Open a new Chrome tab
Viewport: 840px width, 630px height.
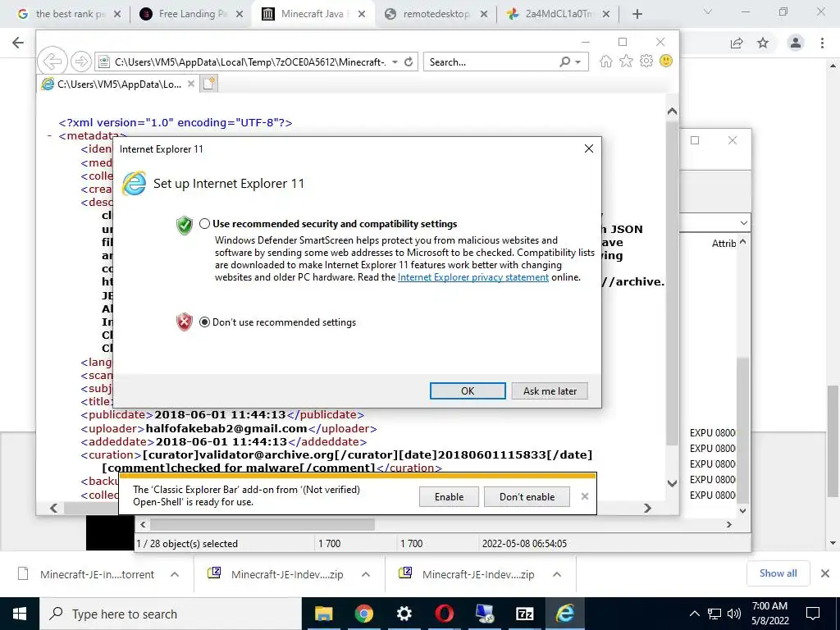point(637,14)
